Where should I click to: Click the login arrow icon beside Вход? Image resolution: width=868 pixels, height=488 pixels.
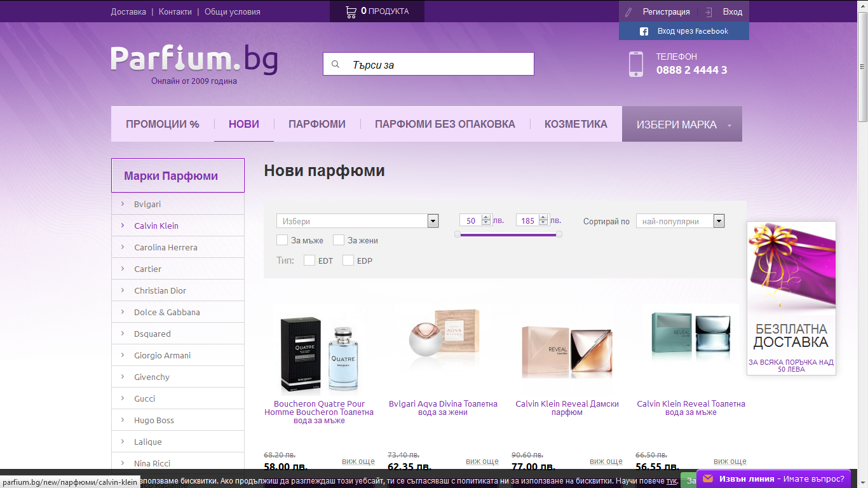tap(707, 11)
